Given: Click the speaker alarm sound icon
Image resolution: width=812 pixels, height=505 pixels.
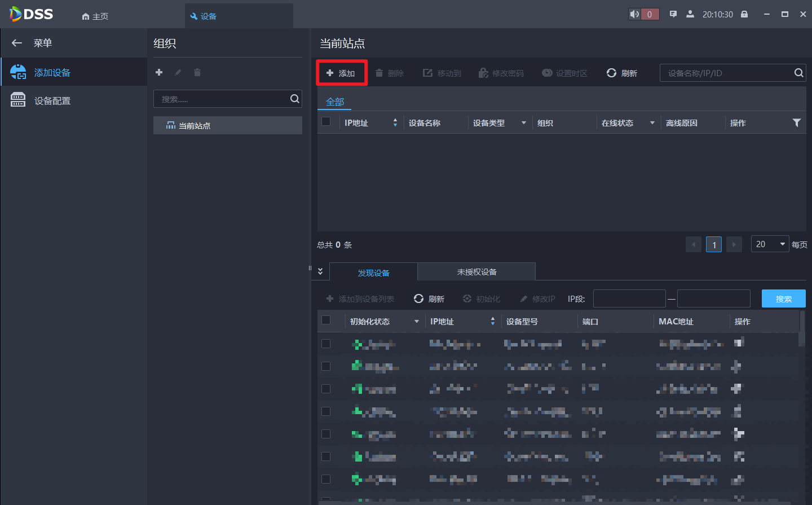Looking at the screenshot, I should (x=635, y=14).
